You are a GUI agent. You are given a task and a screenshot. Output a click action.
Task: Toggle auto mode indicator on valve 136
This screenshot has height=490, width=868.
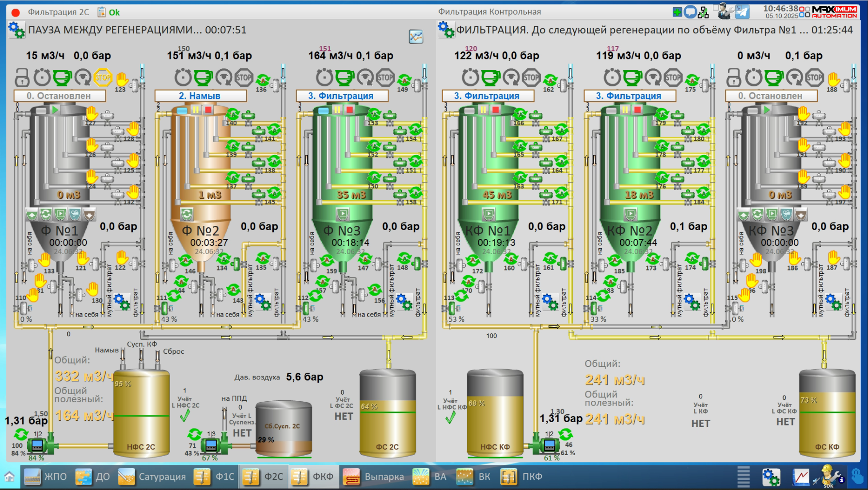tap(263, 79)
